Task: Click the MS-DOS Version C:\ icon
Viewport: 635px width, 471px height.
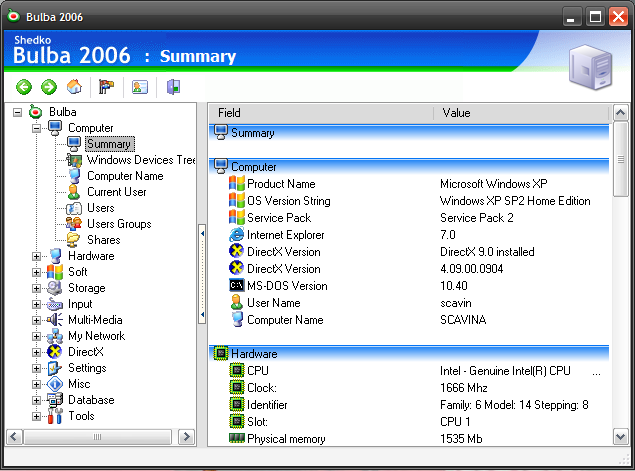Action: point(237,286)
